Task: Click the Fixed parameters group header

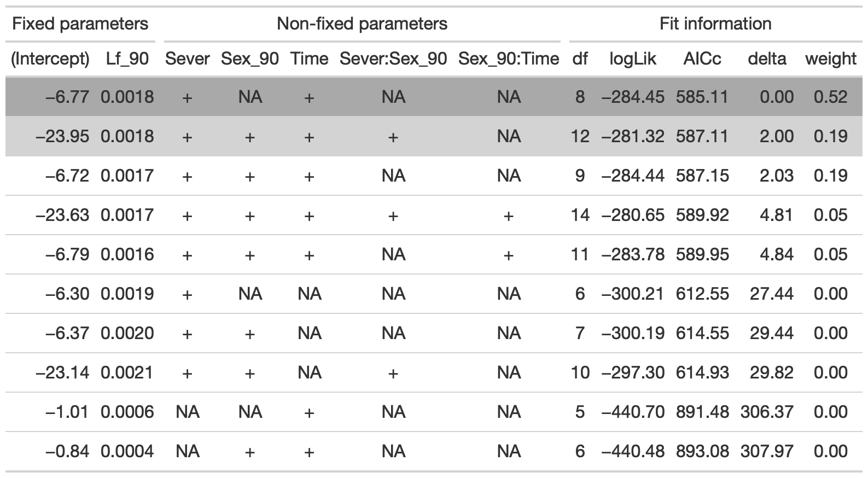Action: click(x=80, y=24)
